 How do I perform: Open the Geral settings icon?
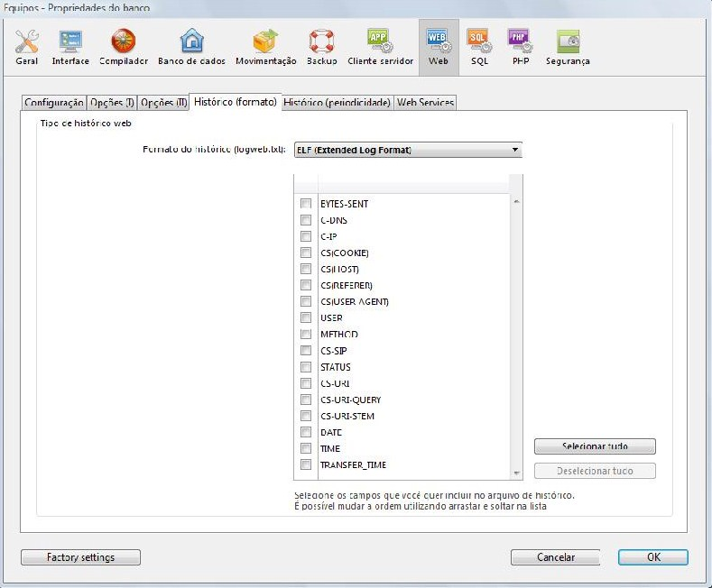[x=27, y=41]
